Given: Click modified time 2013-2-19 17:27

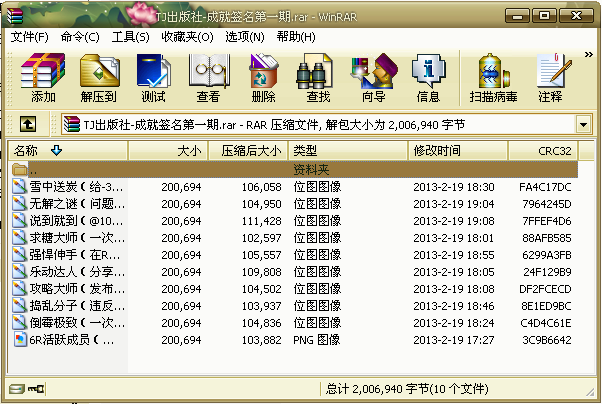Looking at the screenshot, I should (x=454, y=340).
